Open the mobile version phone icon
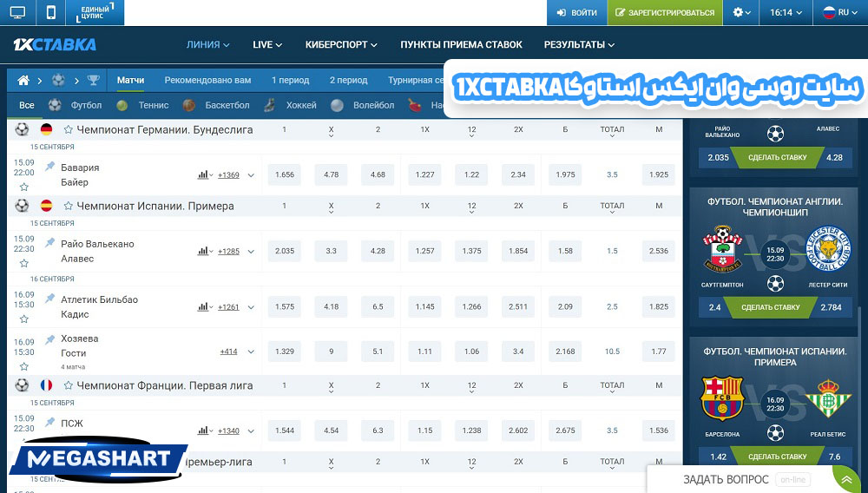 (x=51, y=12)
